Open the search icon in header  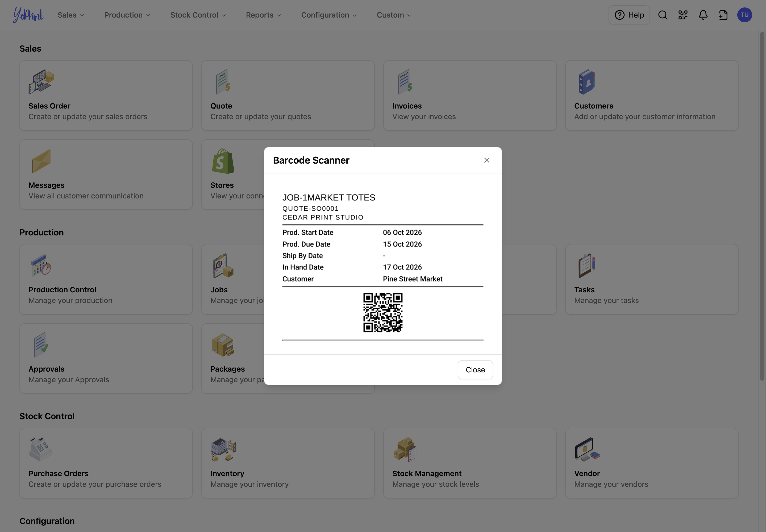(663, 15)
